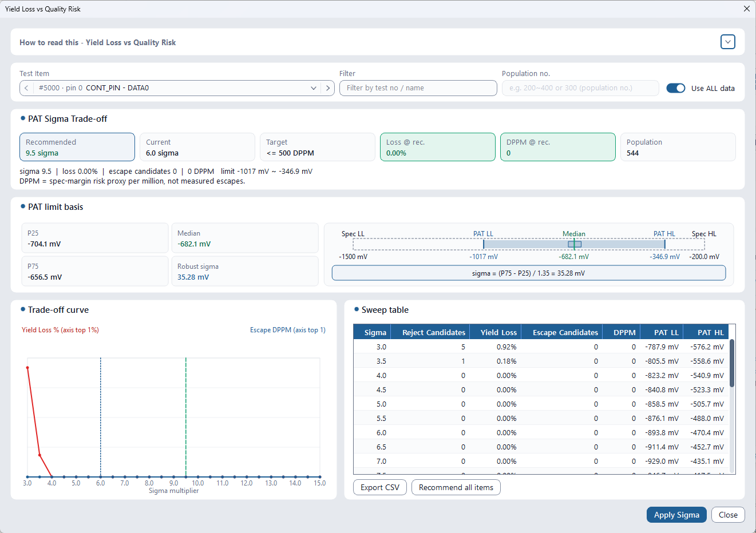The width and height of the screenshot is (756, 533).
Task: Expand the How to read this panel
Action: point(727,42)
